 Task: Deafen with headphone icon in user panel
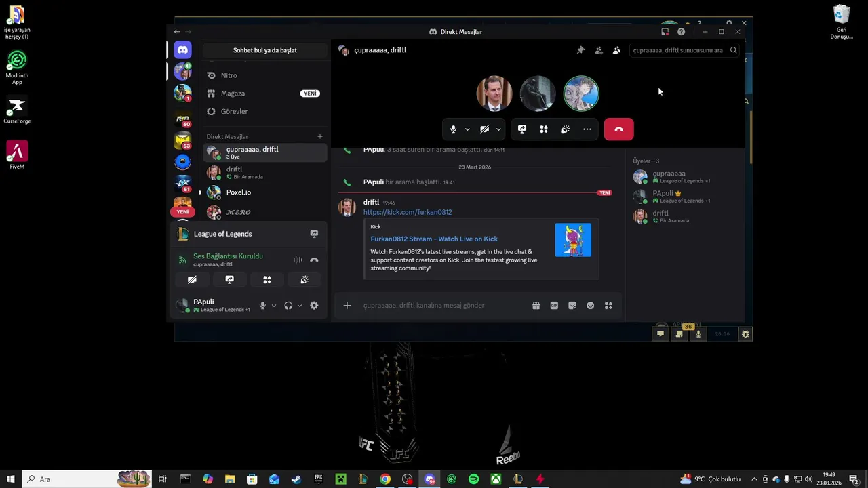click(x=288, y=306)
